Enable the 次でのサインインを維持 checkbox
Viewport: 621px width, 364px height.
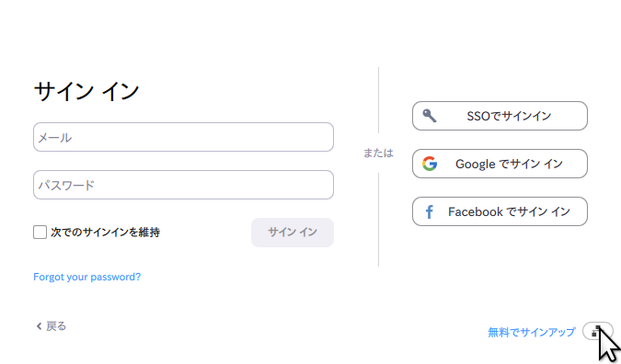(40, 233)
